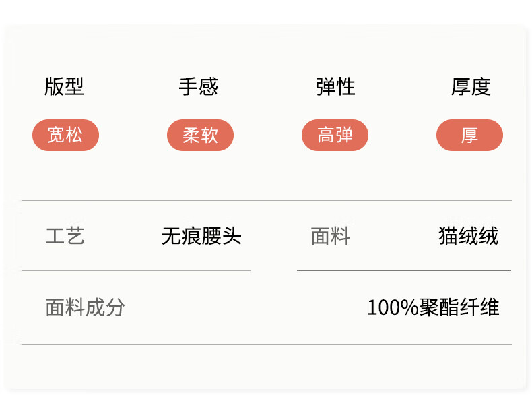Click the 宽松 fit tag

65,135
